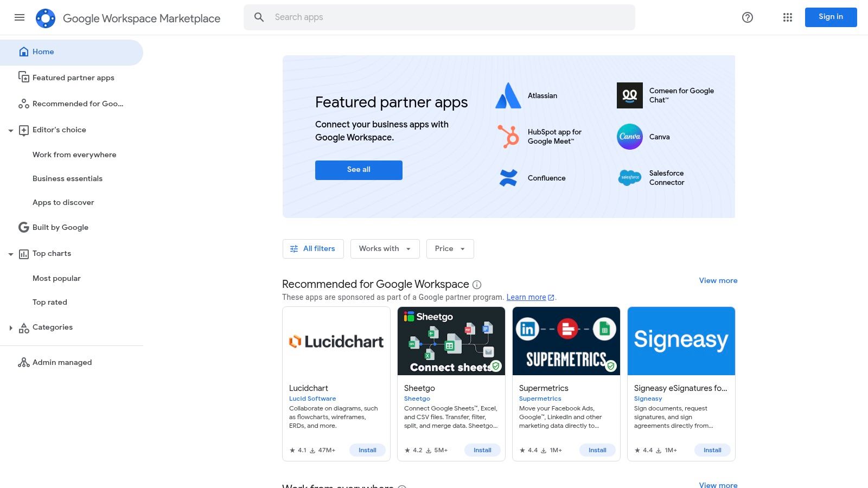The image size is (868, 488).
Task: Click the Salesforce Connector cloud icon
Action: pyautogui.click(x=630, y=178)
